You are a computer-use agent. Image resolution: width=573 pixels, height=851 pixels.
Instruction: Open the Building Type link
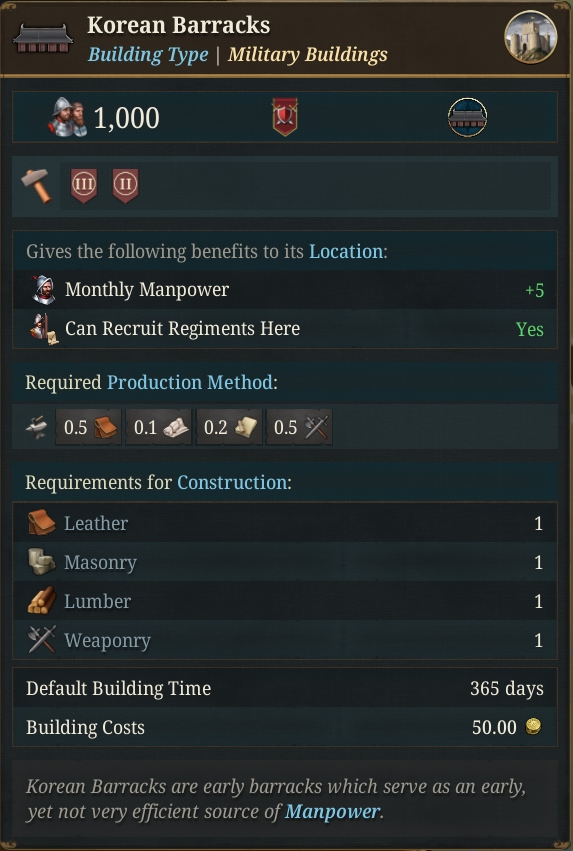tap(148, 55)
